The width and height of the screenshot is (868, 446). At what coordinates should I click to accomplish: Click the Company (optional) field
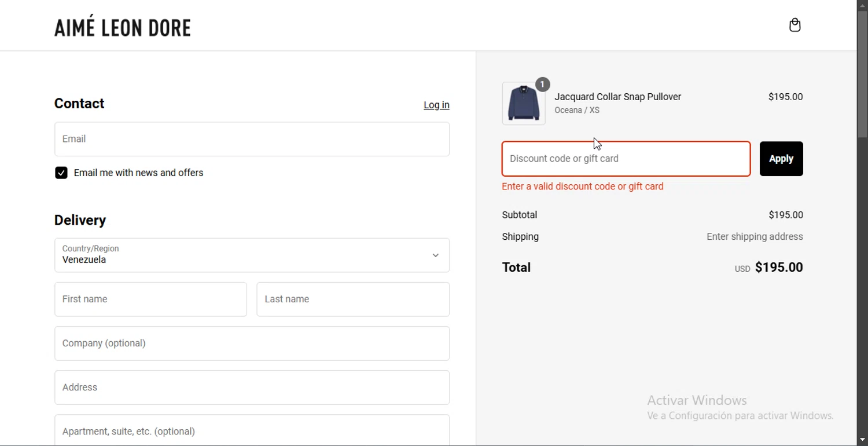coord(252,343)
